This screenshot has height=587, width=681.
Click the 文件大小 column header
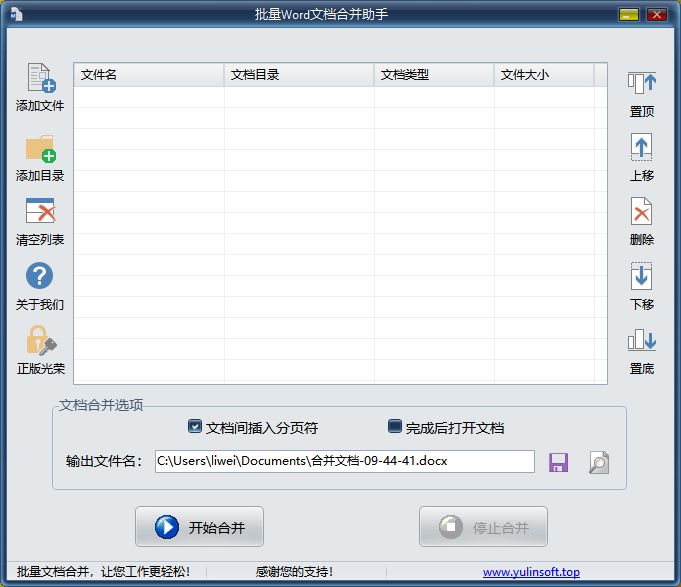point(544,75)
